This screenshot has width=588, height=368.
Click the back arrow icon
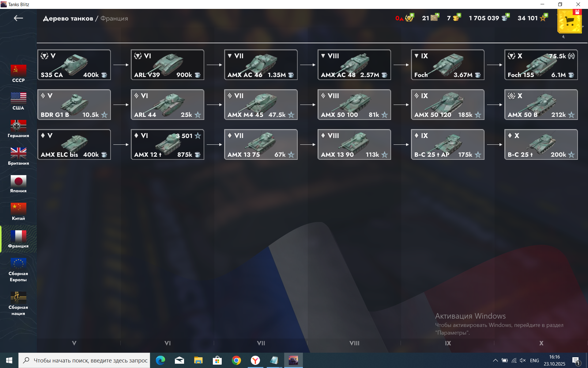(18, 18)
